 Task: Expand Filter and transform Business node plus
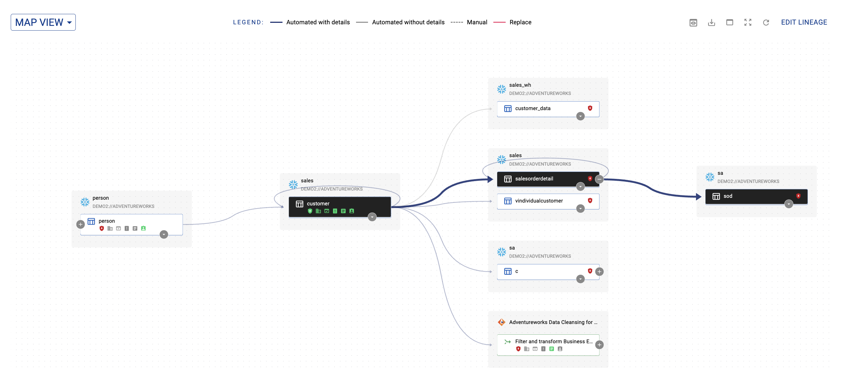[x=599, y=345]
